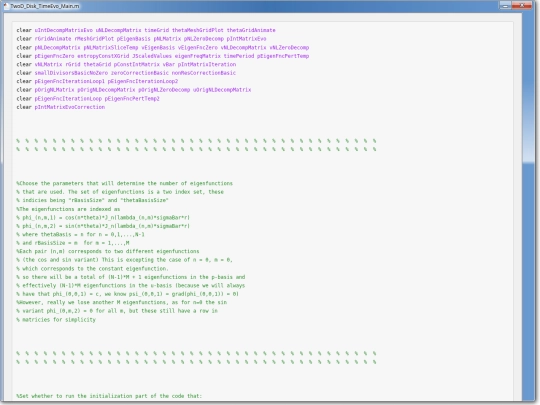Close the TwoD_Disk_TimeEvo_Main.m window
The width and height of the screenshot is (540, 405).
tap(521, 5)
